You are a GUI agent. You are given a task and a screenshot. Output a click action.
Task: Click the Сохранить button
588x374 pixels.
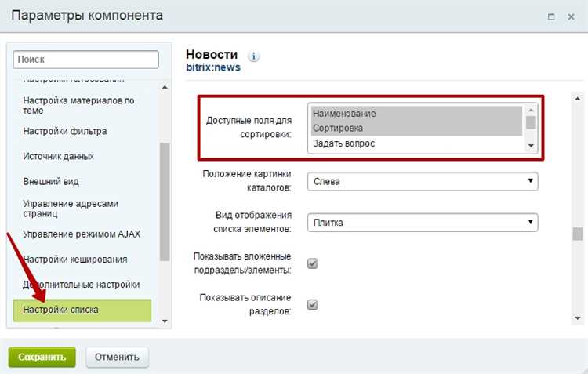pyautogui.click(x=42, y=357)
